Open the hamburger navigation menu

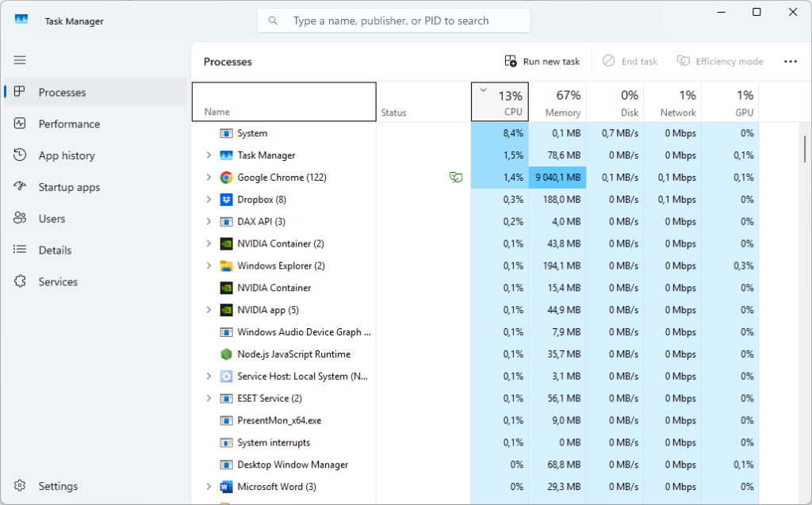20,60
